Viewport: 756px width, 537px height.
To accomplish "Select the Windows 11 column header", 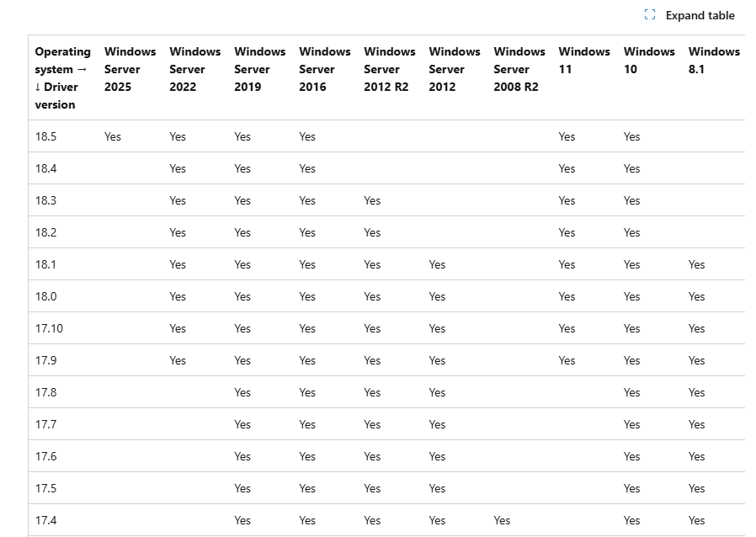I will (584, 60).
